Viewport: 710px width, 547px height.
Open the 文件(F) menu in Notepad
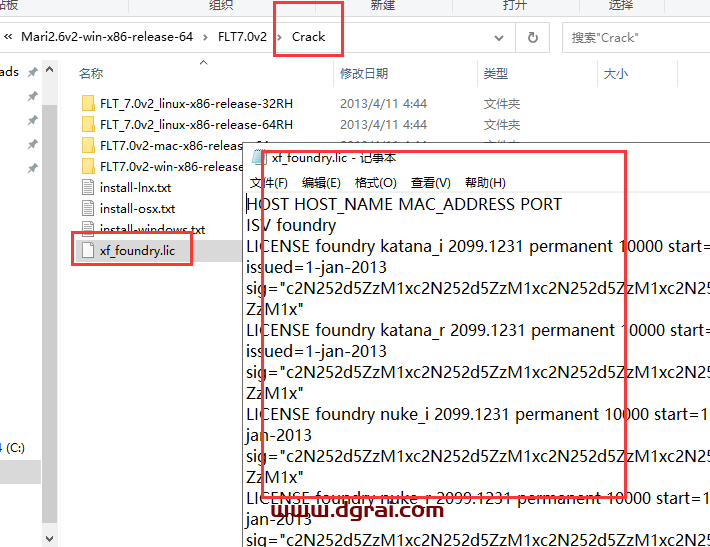[269, 182]
